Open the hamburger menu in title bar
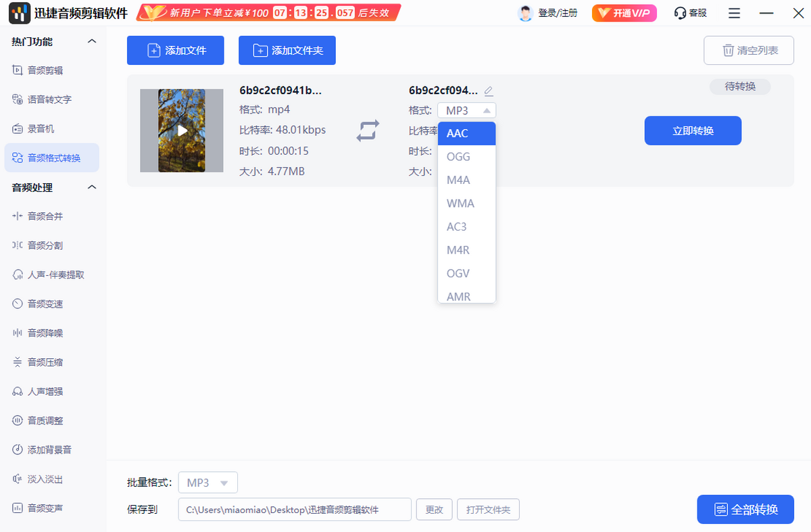The height and width of the screenshot is (532, 811). pos(734,13)
